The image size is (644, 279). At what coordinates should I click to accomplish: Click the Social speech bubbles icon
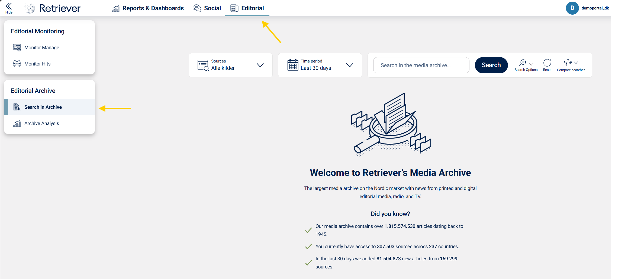197,8
